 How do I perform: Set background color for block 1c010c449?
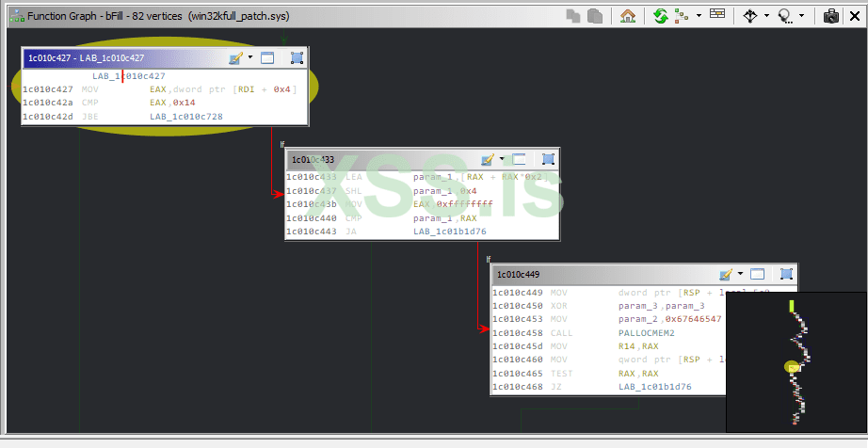tap(726, 274)
